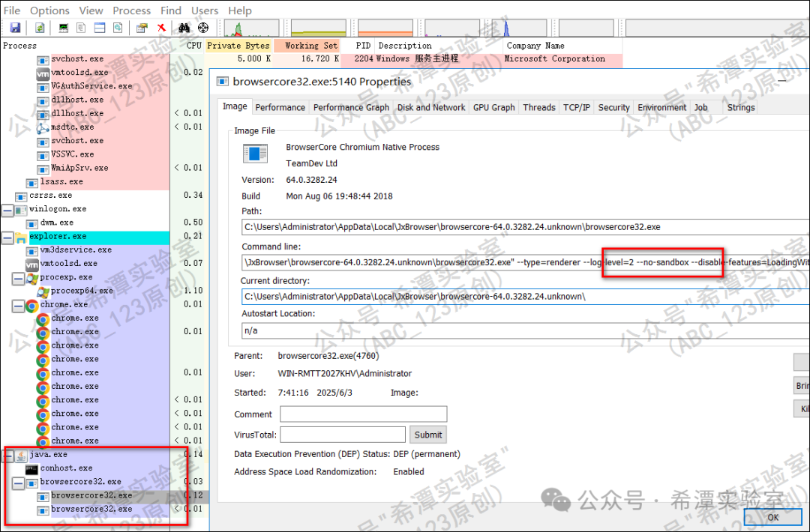Collapse the parent browsercore32.exe node

click(x=18, y=483)
